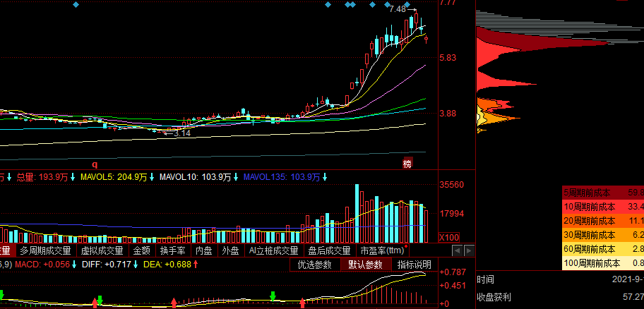Click the DIFF: +0.717 readout
Screen dimensions: 644x309
click(107, 265)
